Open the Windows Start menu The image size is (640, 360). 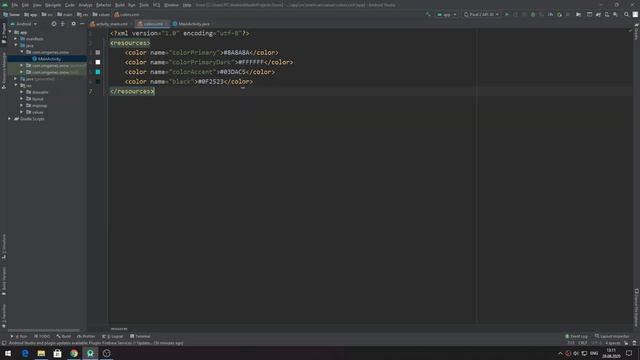click(8, 353)
